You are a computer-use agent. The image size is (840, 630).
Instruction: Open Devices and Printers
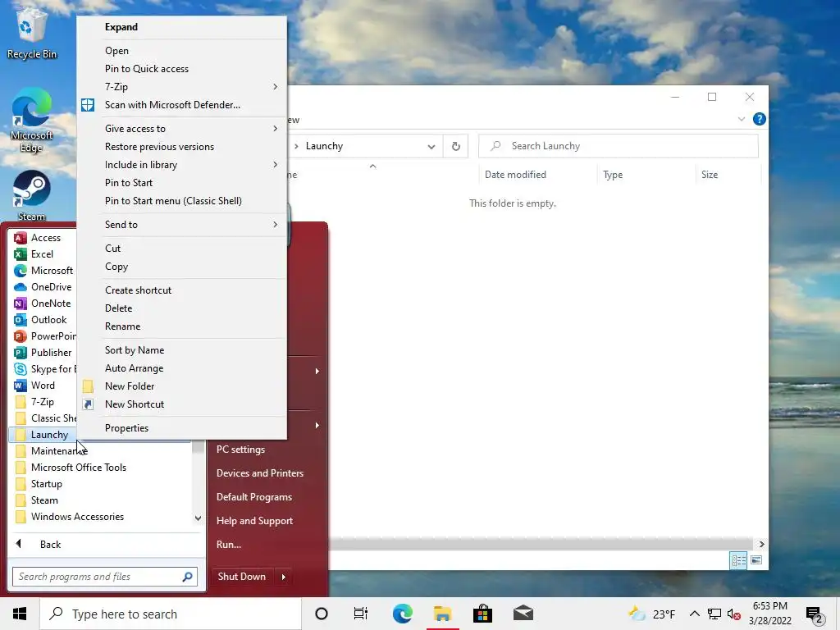point(260,473)
